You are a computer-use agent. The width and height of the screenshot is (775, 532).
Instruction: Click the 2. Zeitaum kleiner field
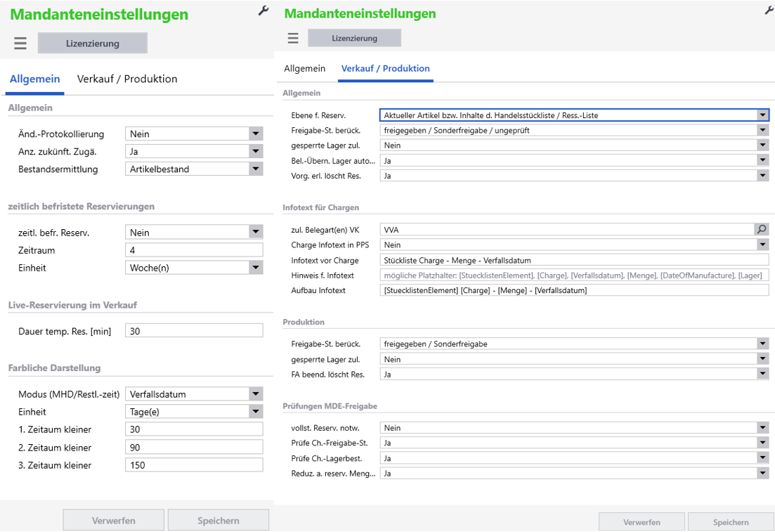point(194,447)
